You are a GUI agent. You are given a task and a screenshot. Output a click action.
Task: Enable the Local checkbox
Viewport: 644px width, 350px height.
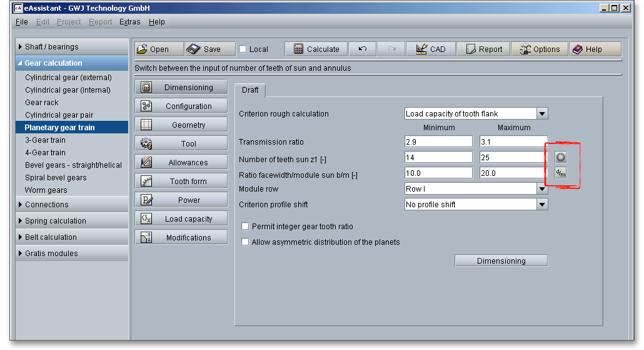(243, 49)
